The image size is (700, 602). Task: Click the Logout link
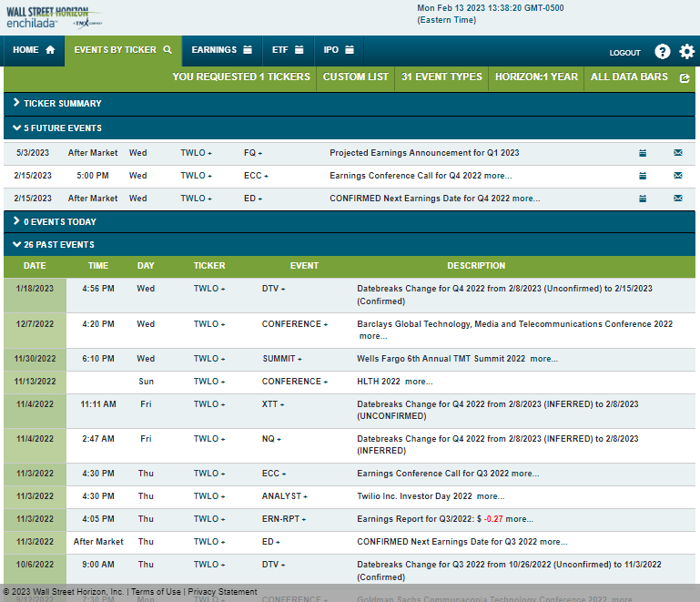(x=624, y=53)
